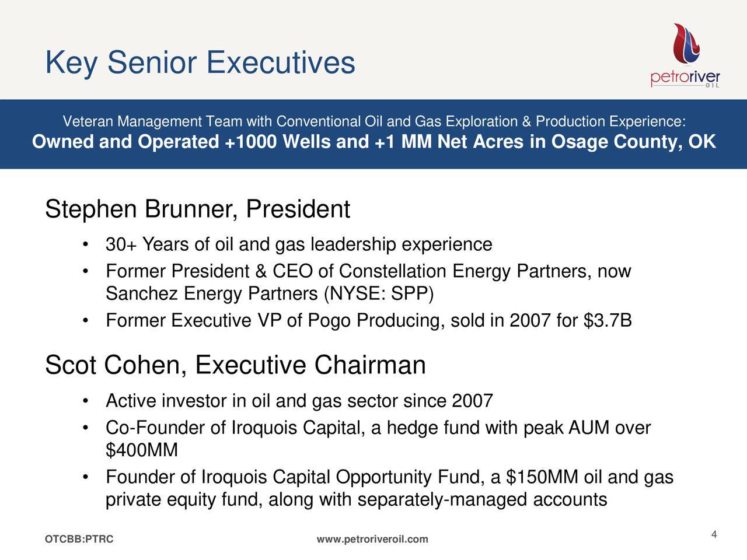Screen dimensions: 747x560
Task: Click the Co-Founder of Iroquois Capital bullet
Action: pyautogui.click(x=378, y=428)
